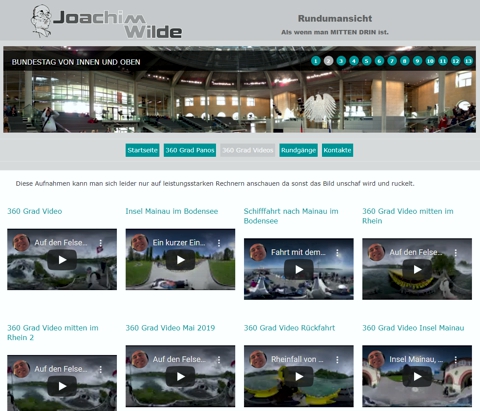480x411 pixels.
Task: Play the 360 Grad Video Mai 2019
Action: click(x=180, y=376)
